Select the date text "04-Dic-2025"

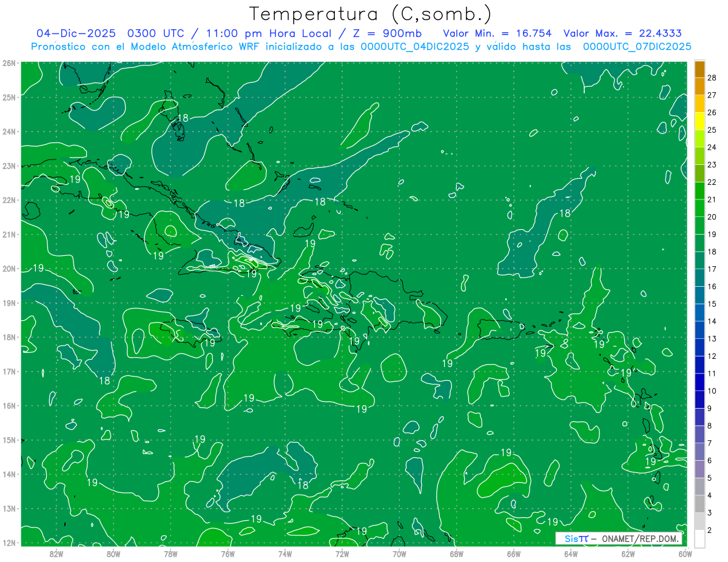pos(76,33)
